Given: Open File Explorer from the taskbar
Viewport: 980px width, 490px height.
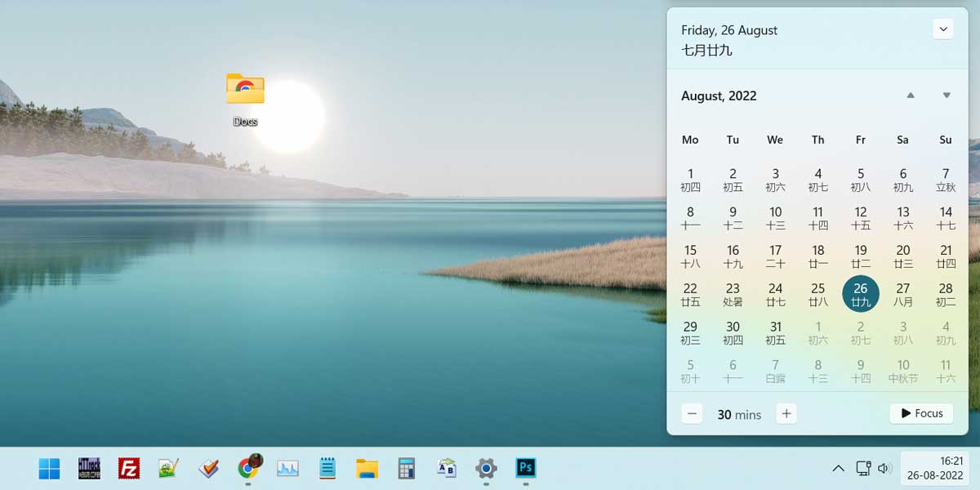Looking at the screenshot, I should point(367,468).
